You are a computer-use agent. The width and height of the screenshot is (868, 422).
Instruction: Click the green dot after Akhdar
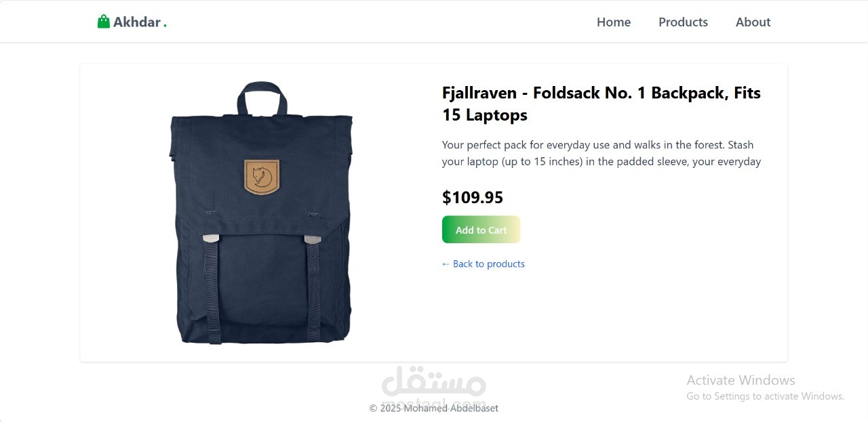click(x=165, y=26)
